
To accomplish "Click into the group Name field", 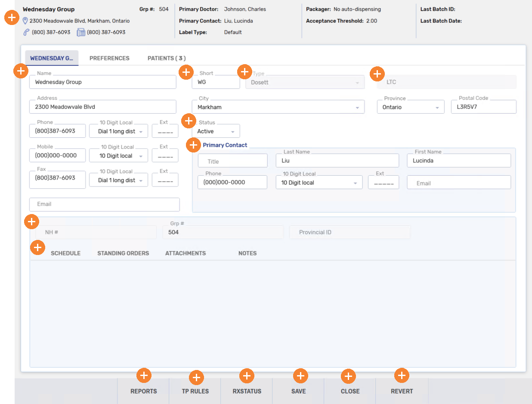I will 102,82.
